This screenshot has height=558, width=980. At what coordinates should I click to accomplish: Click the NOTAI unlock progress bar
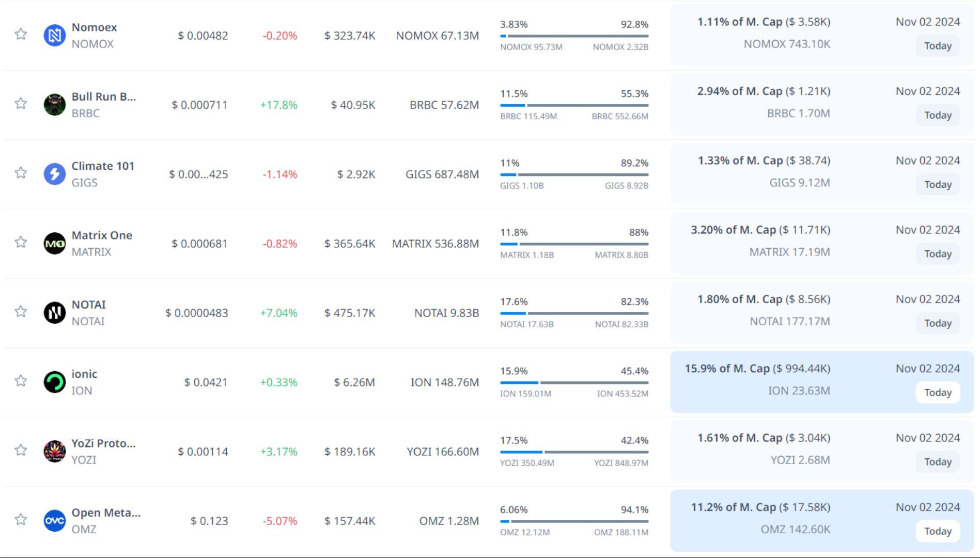tap(574, 313)
